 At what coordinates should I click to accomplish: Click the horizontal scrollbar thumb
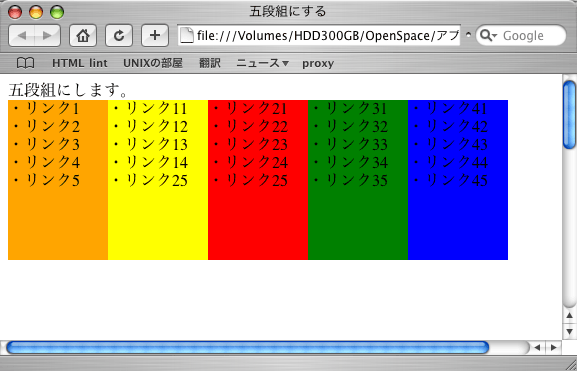click(x=248, y=347)
